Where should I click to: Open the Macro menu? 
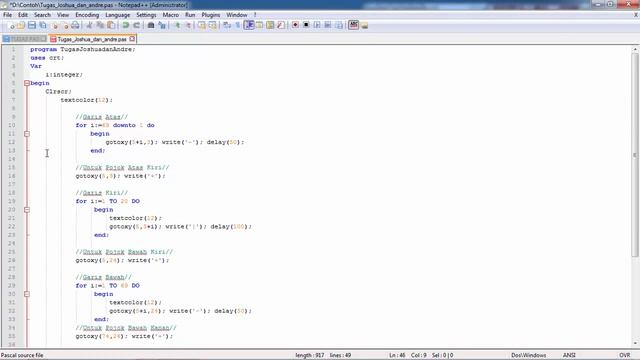171,15
